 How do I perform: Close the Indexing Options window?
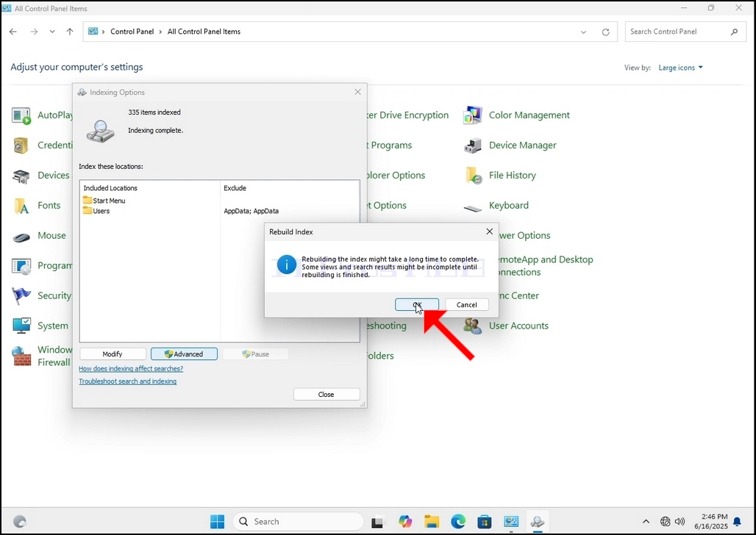[x=357, y=92]
